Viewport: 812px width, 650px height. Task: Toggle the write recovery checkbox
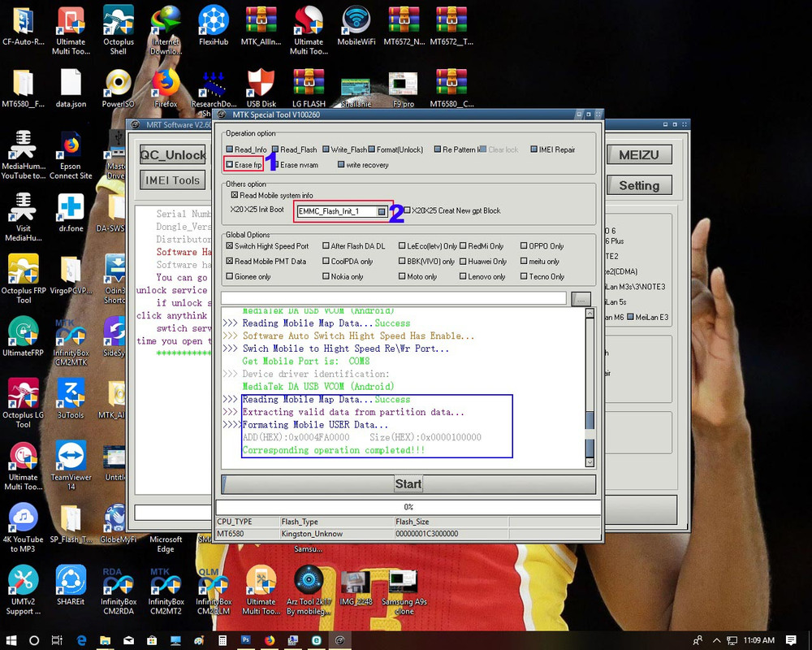pos(341,165)
